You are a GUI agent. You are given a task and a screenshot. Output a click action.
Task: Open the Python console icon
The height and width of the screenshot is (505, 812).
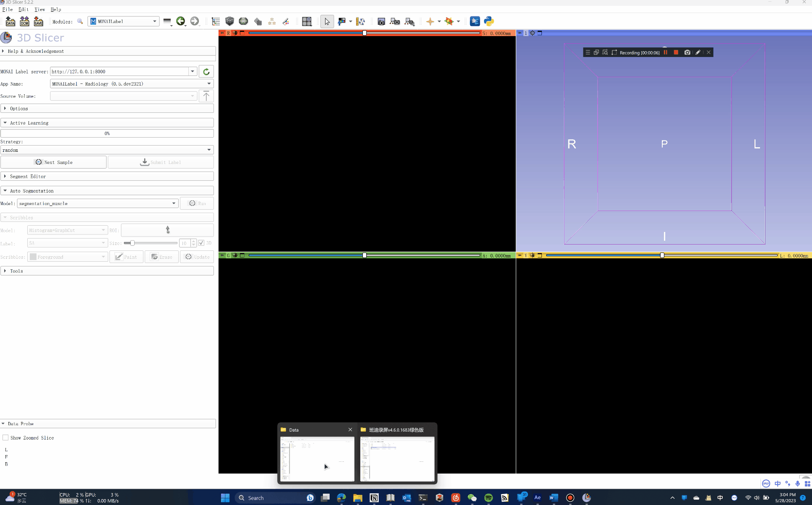pos(489,21)
